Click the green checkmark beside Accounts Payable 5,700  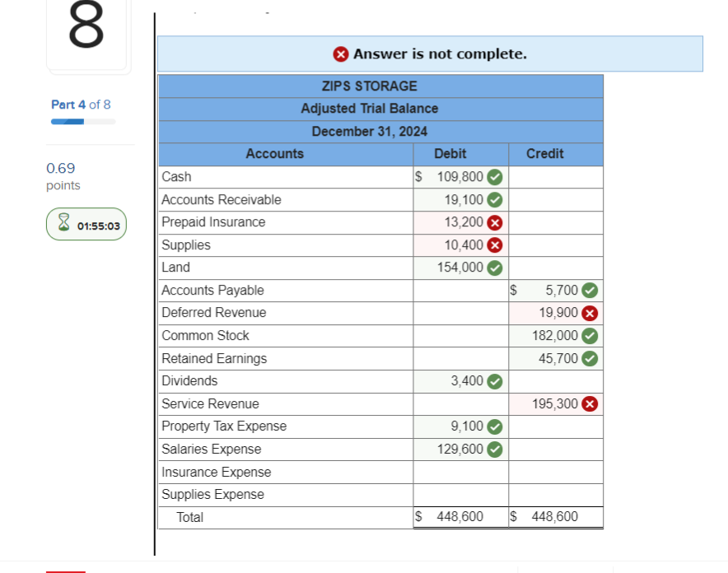pyautogui.click(x=590, y=291)
